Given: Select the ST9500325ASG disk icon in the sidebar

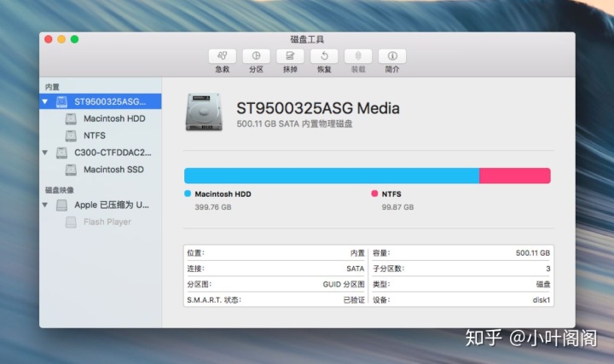Looking at the screenshot, I should point(61,101).
